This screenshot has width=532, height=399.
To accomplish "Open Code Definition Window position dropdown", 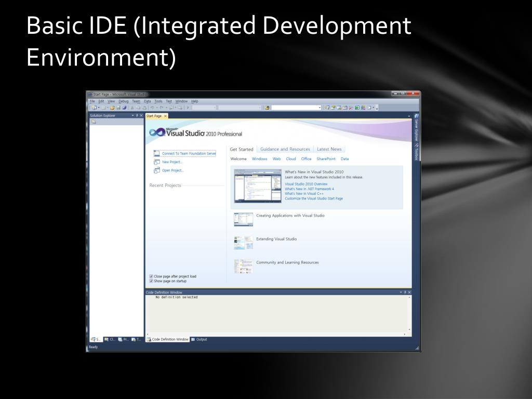I will tap(401, 292).
